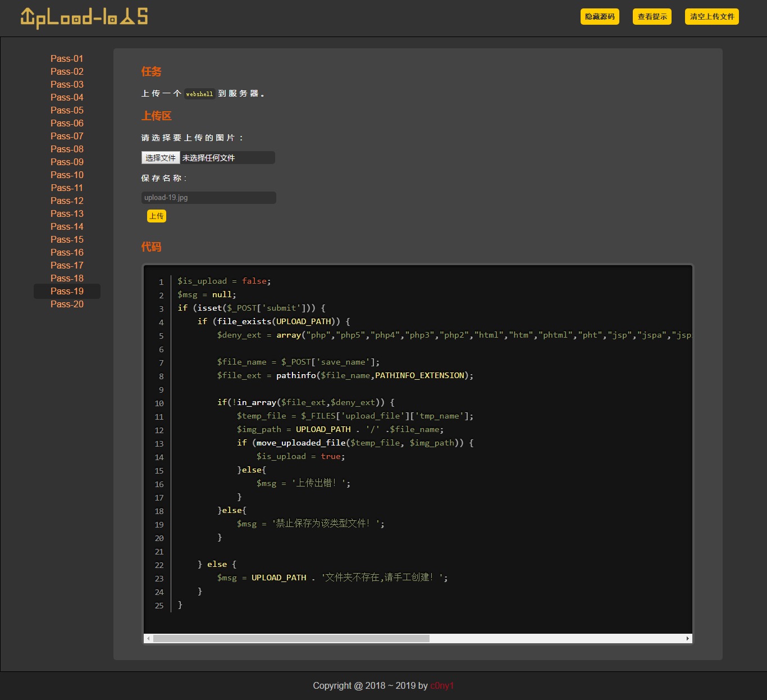
Task: Click the save name field showing upload-19.jpg
Action: (208, 197)
